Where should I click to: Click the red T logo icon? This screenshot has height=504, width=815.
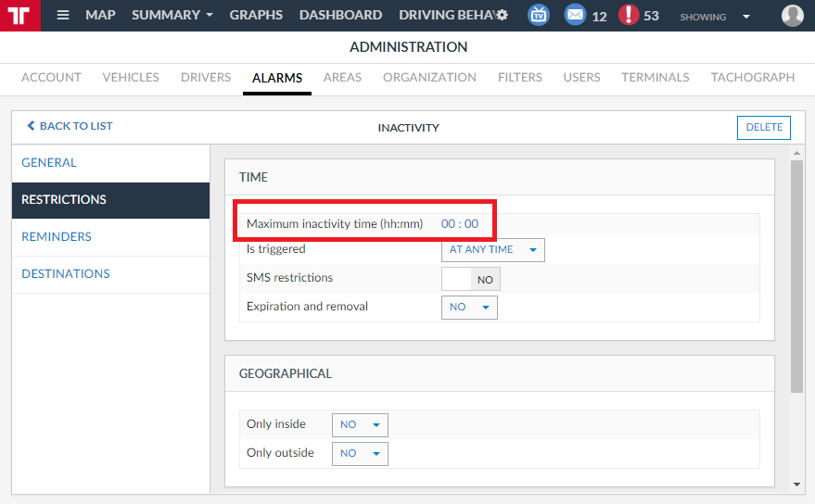pos(19,16)
